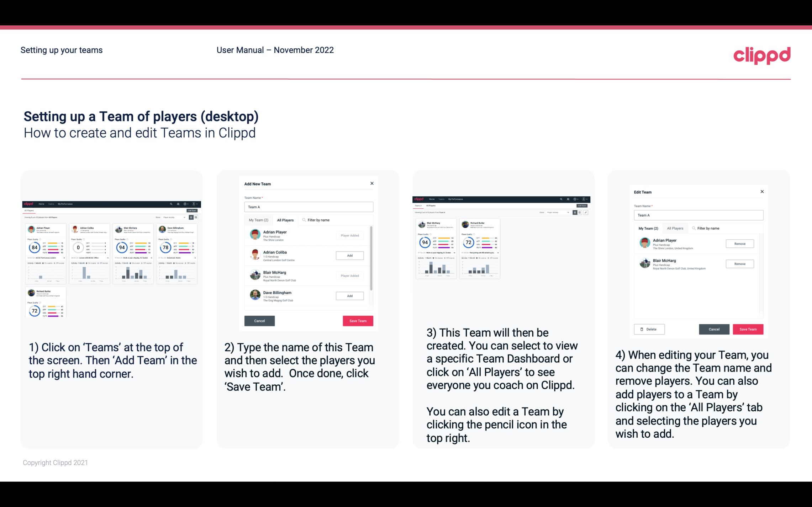This screenshot has width=812, height=507.
Task: Click Cancel button in Edit Team dialog
Action: click(x=714, y=329)
